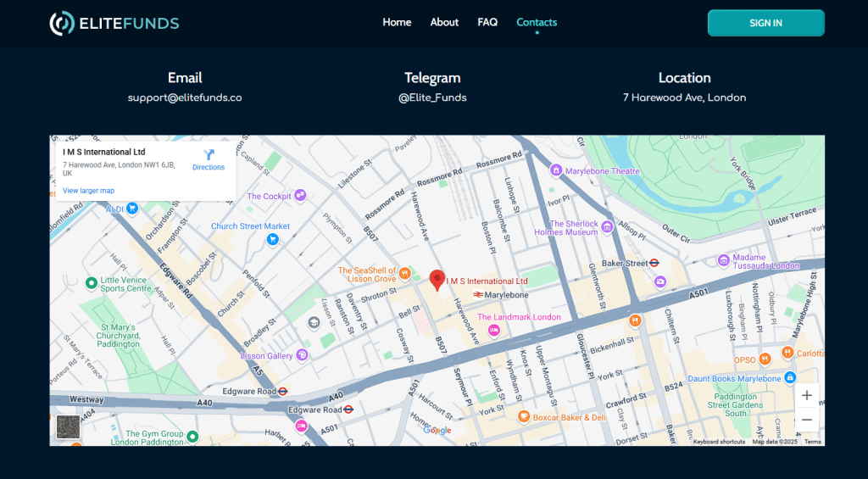Go to the FAQ page
This screenshot has height=479, width=868.
(x=487, y=22)
